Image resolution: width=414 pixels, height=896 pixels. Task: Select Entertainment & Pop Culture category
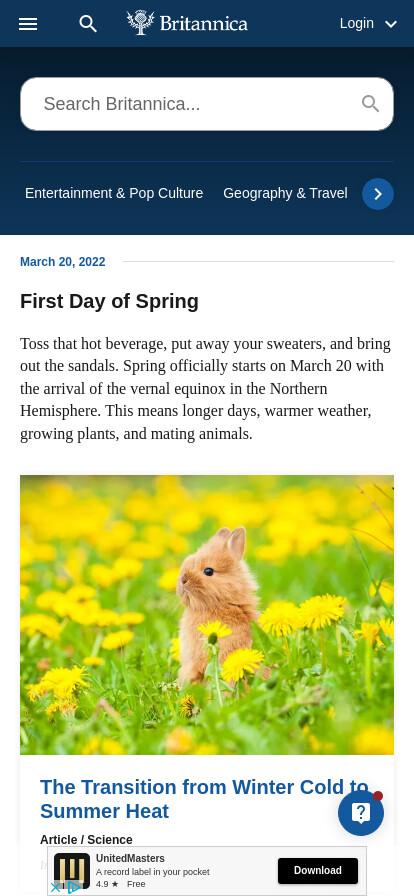click(x=114, y=193)
